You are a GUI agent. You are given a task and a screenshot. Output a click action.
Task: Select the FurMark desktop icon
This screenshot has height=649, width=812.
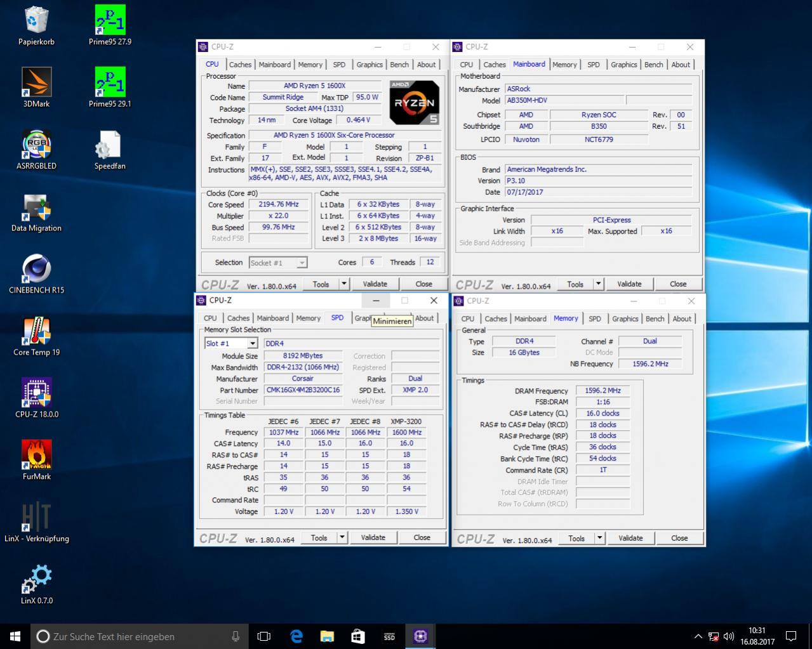click(x=36, y=456)
